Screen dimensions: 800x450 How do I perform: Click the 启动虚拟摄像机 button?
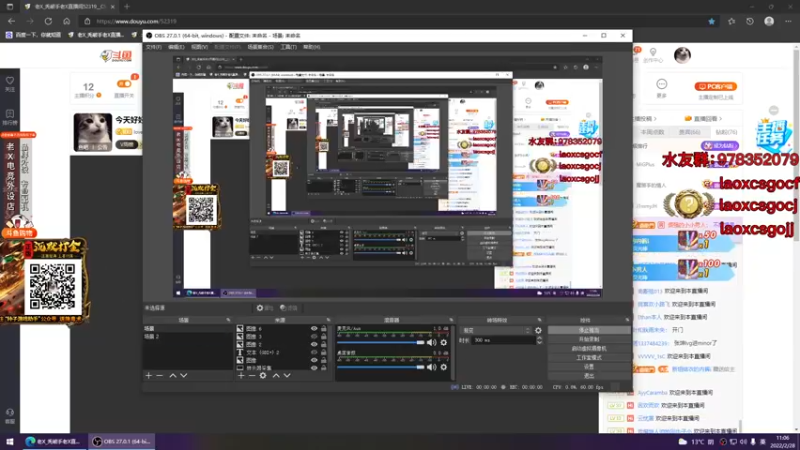click(589, 348)
